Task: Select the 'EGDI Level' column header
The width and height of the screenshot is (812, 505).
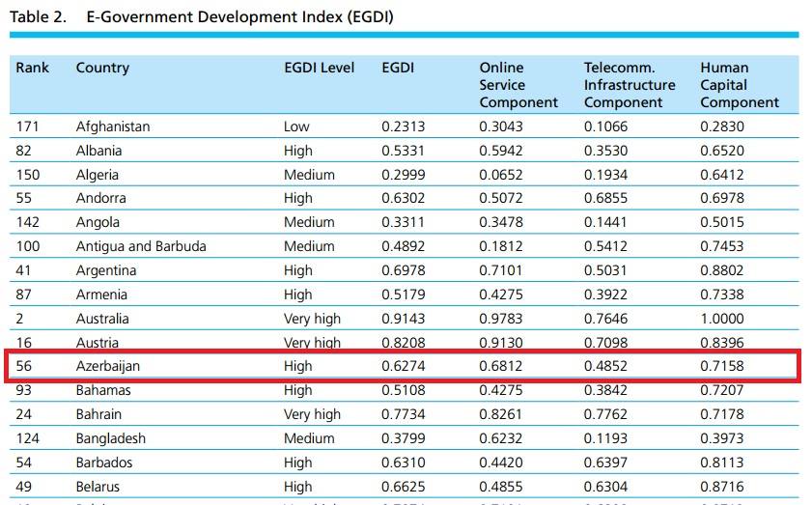Action: (319, 68)
